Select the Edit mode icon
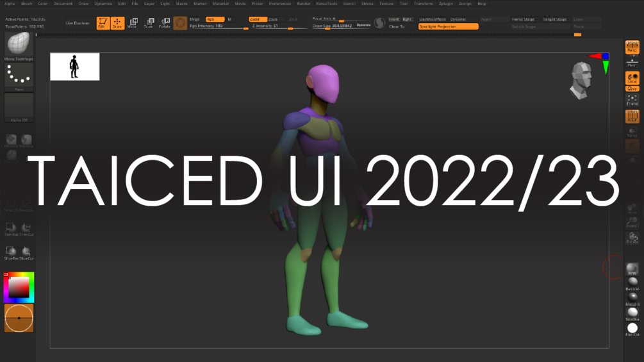The image size is (644, 362). click(x=103, y=23)
